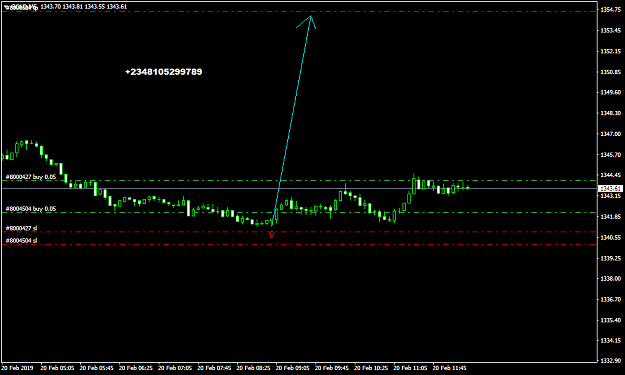Screen dimensions: 625x375
Task: Click the 20 Feb 11:45 time label
Action: pos(450,368)
